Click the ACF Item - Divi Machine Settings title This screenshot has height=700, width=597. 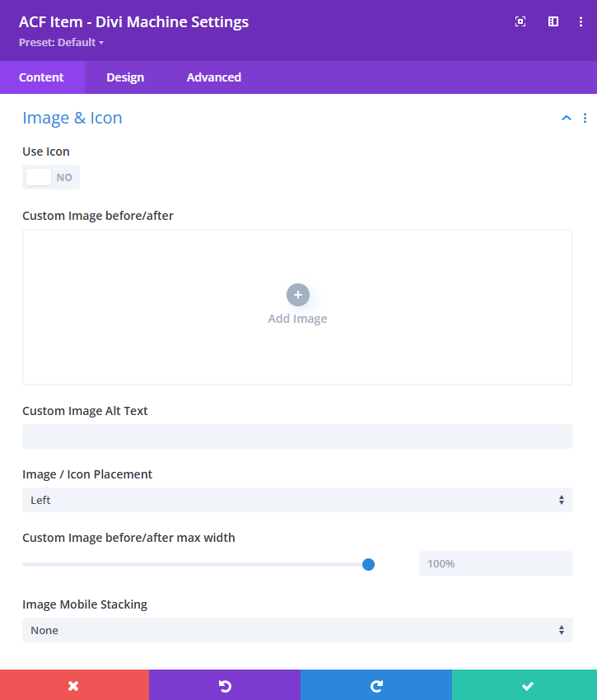tap(133, 22)
